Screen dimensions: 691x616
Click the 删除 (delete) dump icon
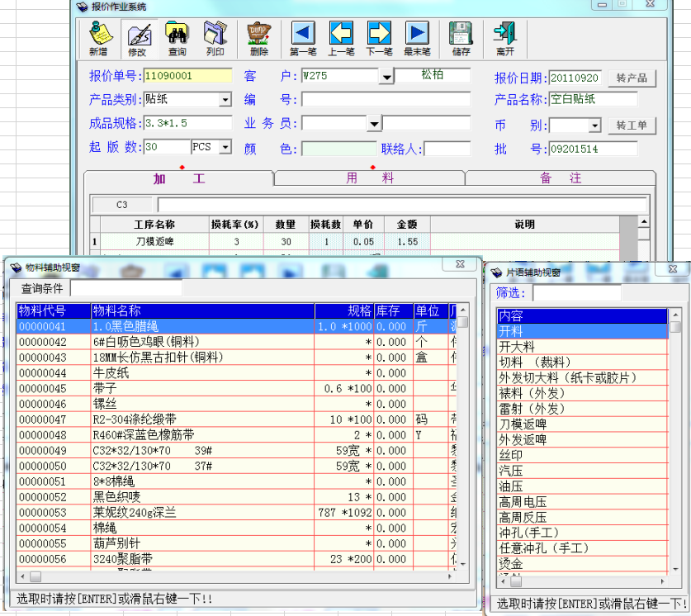pos(258,39)
